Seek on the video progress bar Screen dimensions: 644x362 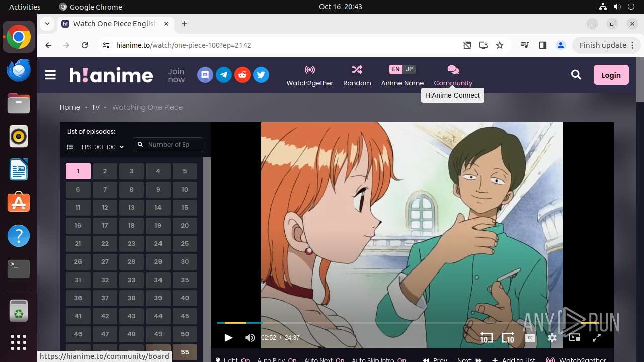pos(408,323)
